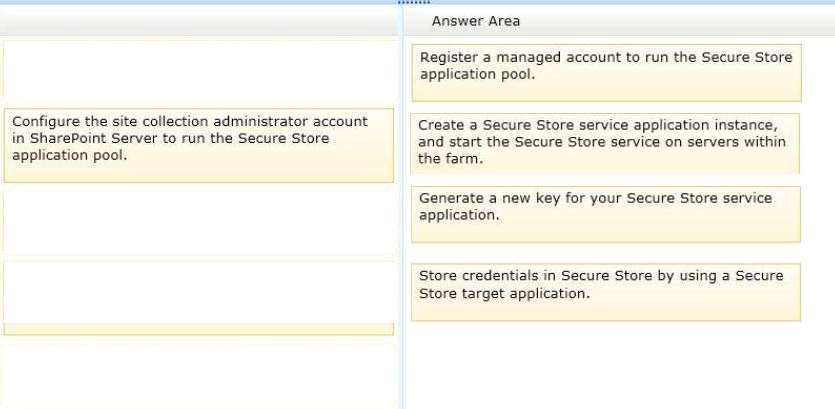Click the splitter grip dots at top center

tap(413, 3)
